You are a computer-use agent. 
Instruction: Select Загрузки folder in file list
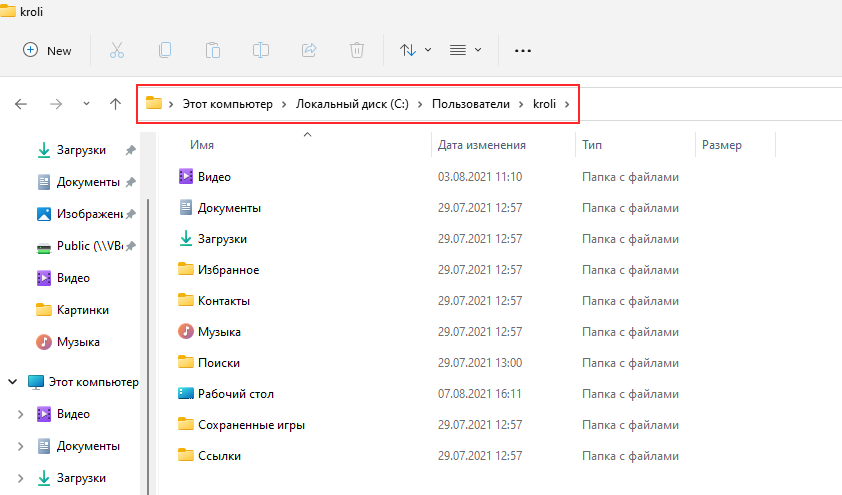(222, 239)
